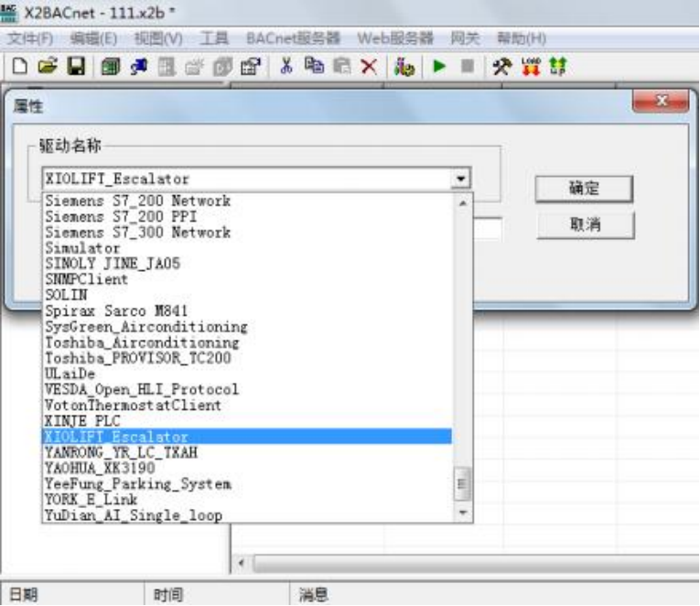Select Toshiba_Airconditioning driver

click(247, 342)
